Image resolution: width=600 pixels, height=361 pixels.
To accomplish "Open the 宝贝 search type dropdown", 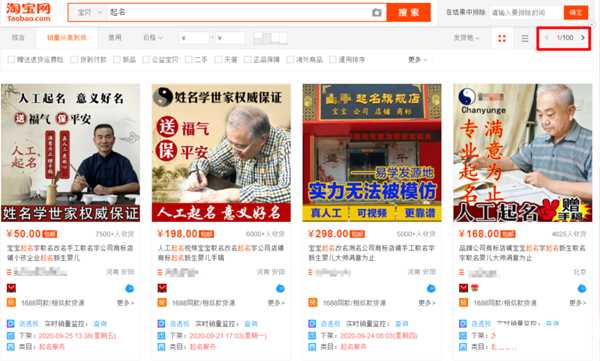I will 90,13.
